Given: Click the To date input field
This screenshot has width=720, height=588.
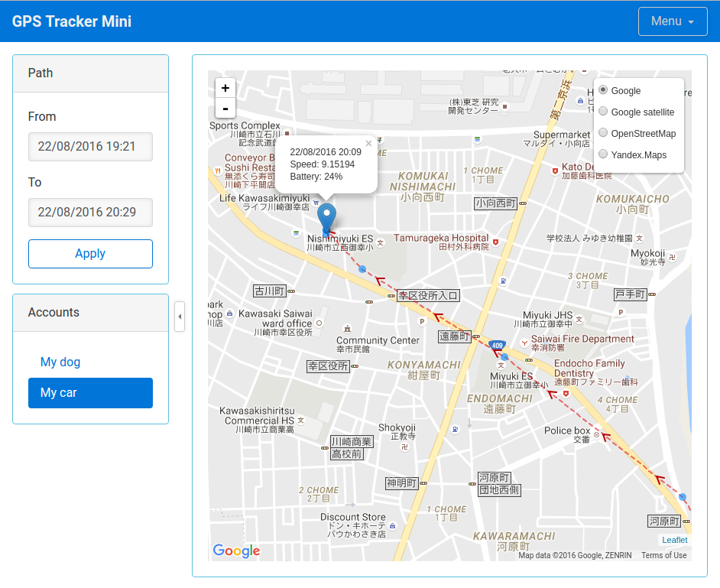Looking at the screenshot, I should tap(90, 213).
